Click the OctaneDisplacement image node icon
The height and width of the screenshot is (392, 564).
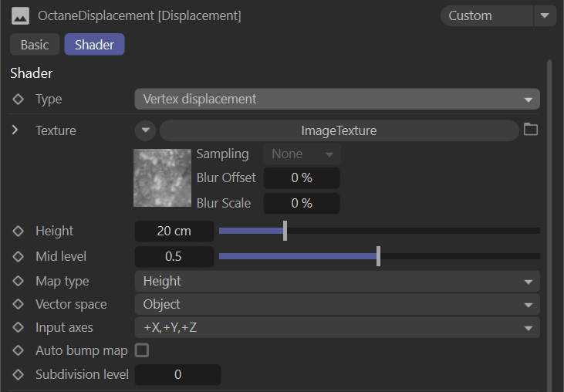(x=21, y=15)
